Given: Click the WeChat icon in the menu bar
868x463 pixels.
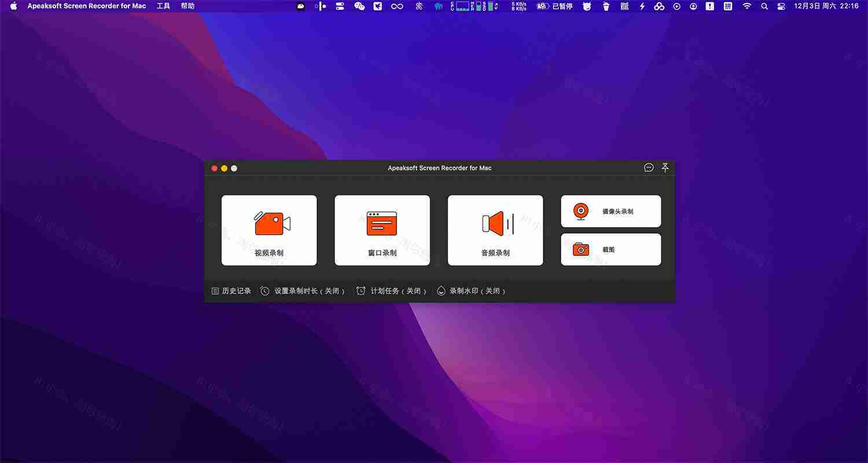Looking at the screenshot, I should click(x=359, y=6).
